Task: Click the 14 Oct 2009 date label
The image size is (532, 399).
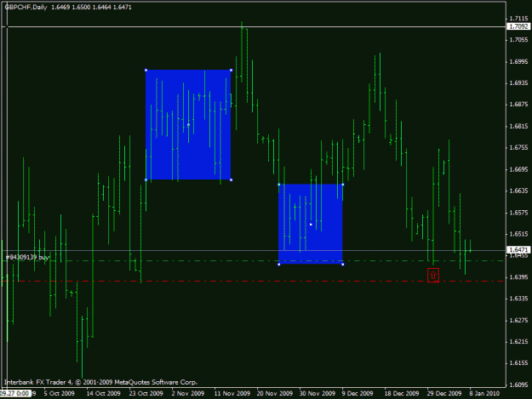Action: click(x=103, y=393)
